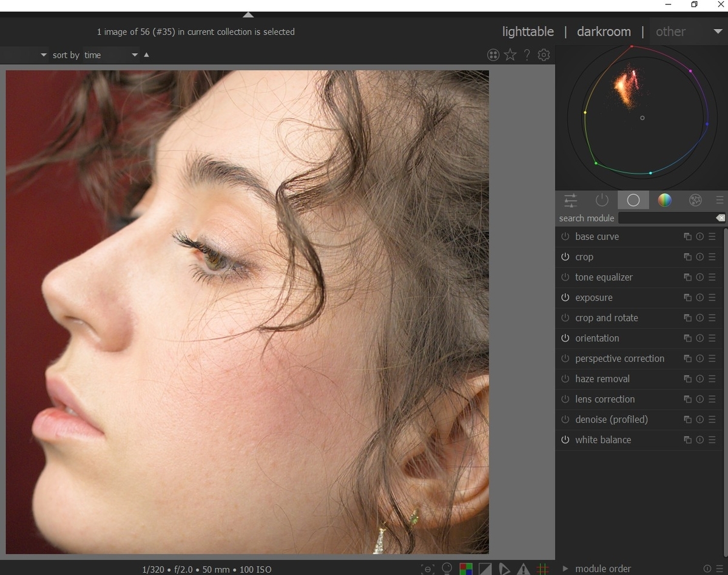This screenshot has width=728, height=575.
Task: Enable the crop and rotate module
Action: (565, 318)
